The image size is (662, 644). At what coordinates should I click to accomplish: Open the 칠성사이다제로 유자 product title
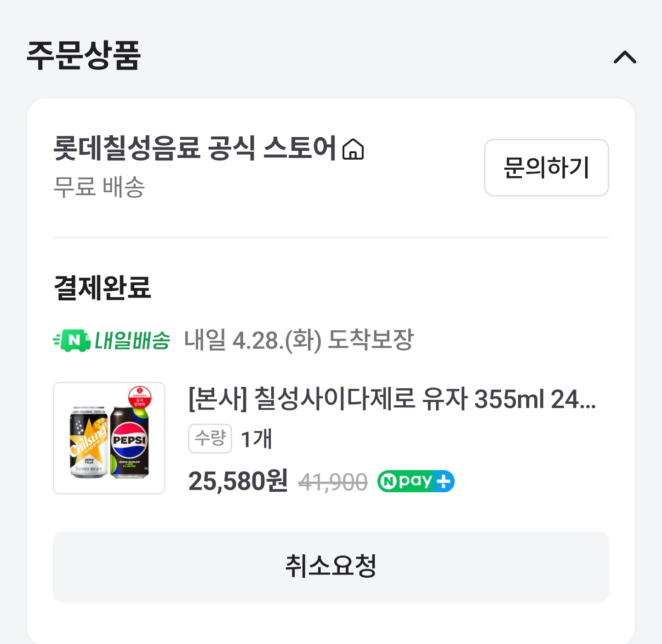pos(392,399)
